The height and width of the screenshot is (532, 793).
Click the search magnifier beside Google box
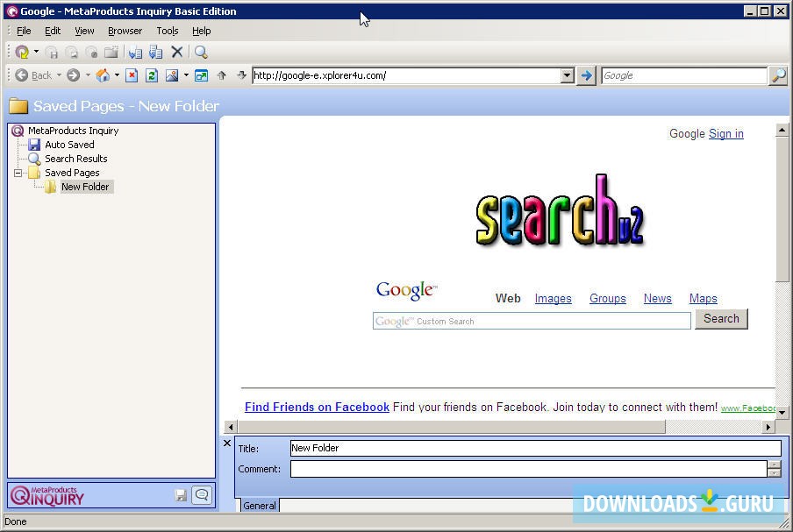point(778,75)
